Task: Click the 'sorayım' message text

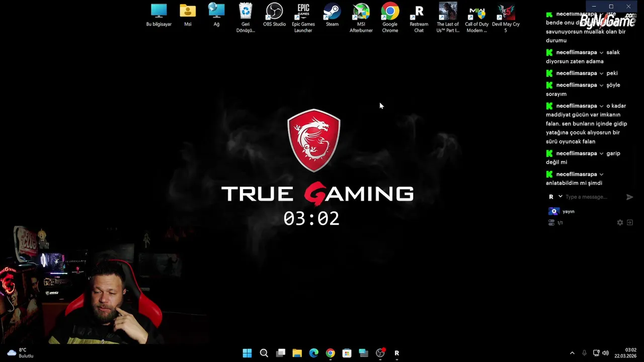Action: [556, 94]
